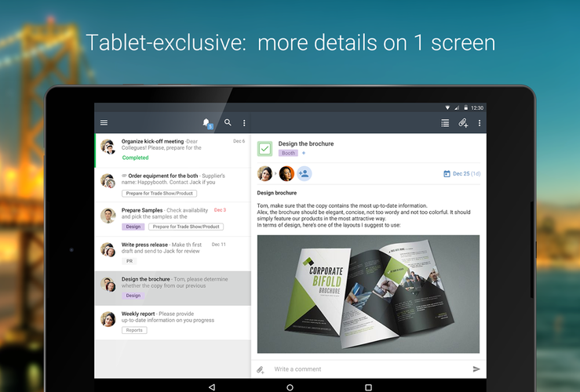Select the overdue Dec 3 date
The width and height of the screenshot is (580, 392).
pyautogui.click(x=220, y=210)
